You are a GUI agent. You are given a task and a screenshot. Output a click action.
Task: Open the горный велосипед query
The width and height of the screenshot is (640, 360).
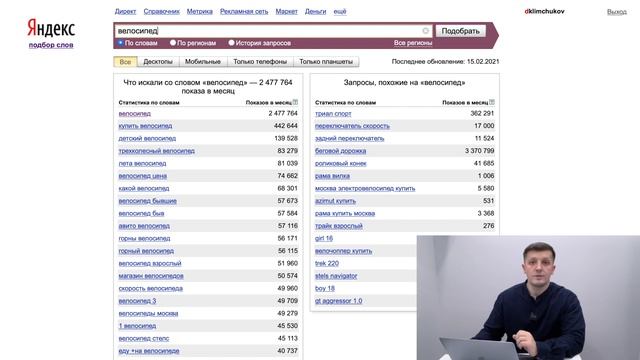pyautogui.click(x=146, y=251)
